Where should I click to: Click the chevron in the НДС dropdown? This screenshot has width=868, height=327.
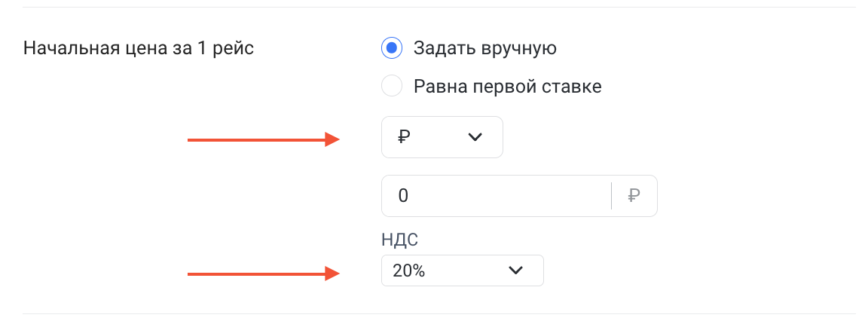[515, 271]
